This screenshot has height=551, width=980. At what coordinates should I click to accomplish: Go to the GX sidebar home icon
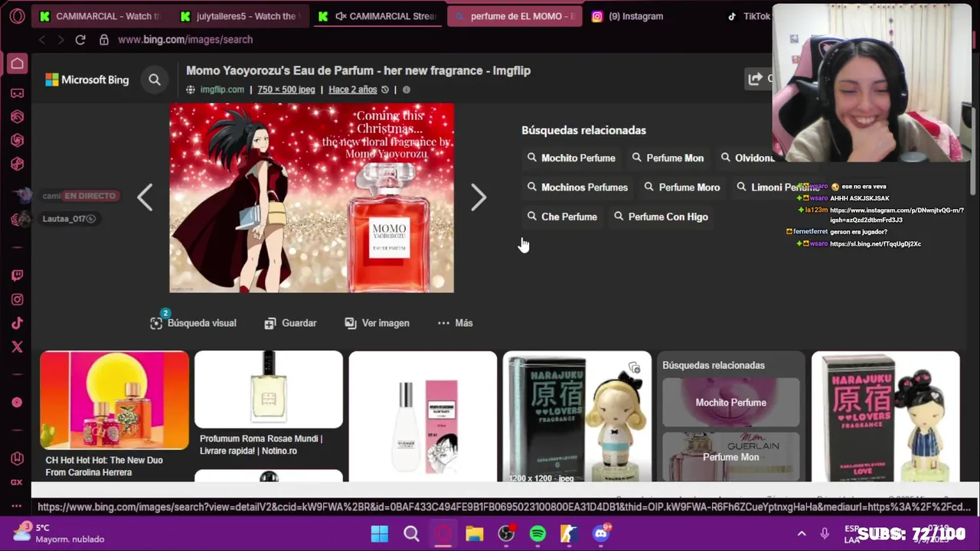17,64
